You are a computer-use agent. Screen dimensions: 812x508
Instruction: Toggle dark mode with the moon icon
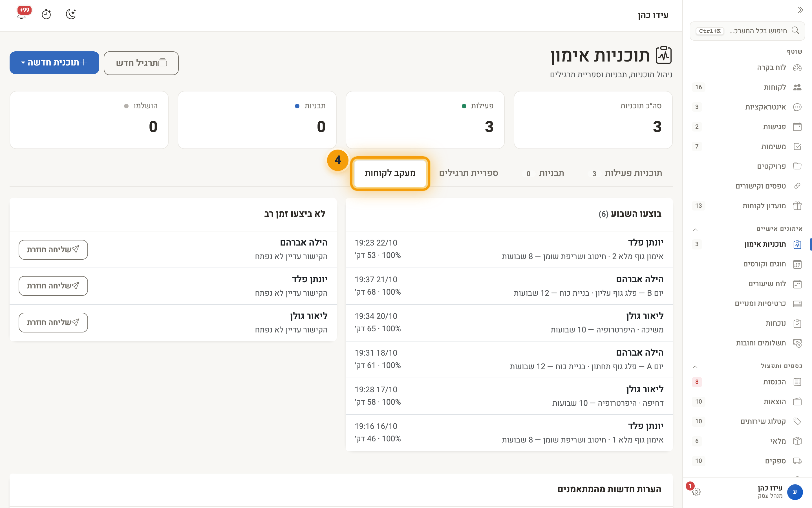71,14
